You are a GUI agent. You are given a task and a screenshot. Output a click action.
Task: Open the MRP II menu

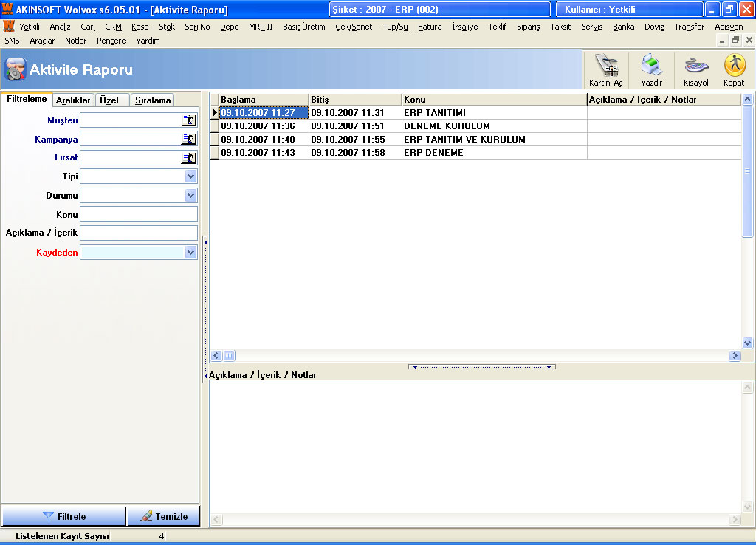point(261,27)
